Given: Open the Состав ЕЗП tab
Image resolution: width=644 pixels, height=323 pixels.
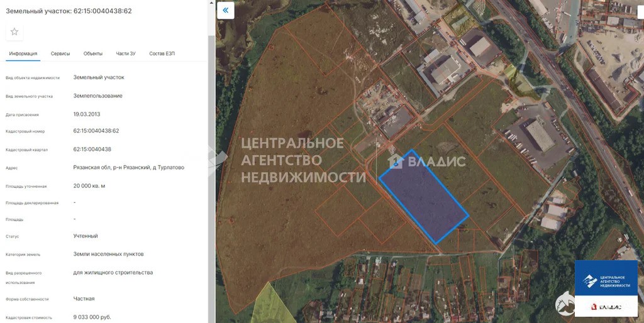Looking at the screenshot, I should point(162,54).
